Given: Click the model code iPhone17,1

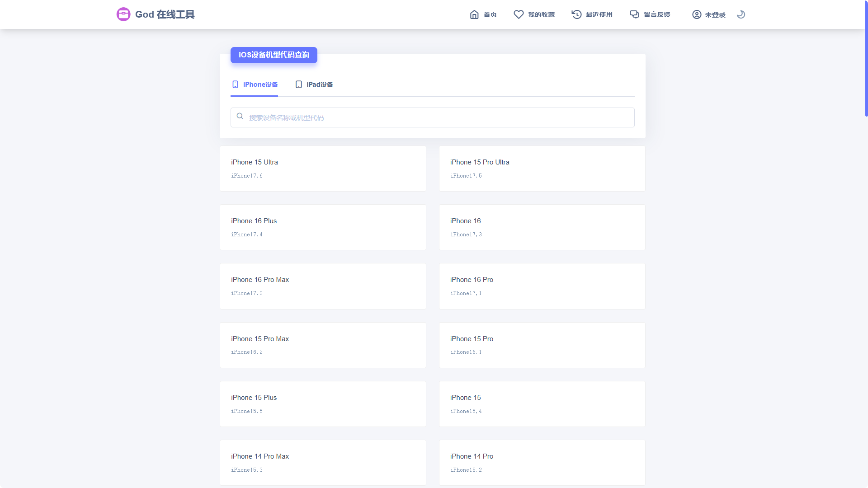Looking at the screenshot, I should [x=466, y=293].
